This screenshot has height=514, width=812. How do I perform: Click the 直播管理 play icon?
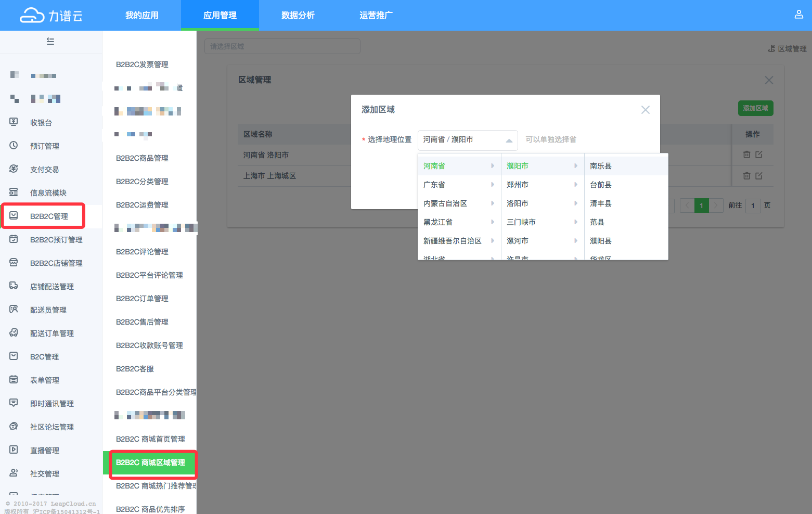click(14, 449)
